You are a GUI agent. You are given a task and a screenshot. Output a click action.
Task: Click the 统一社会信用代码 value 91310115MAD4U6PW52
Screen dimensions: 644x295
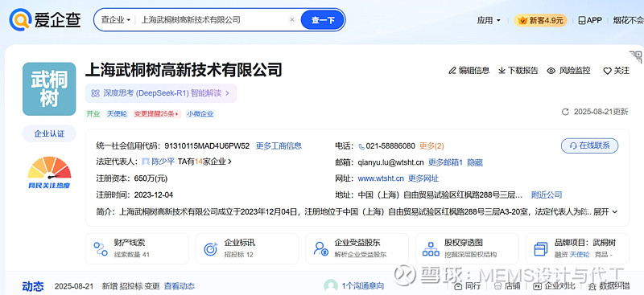[207, 145]
